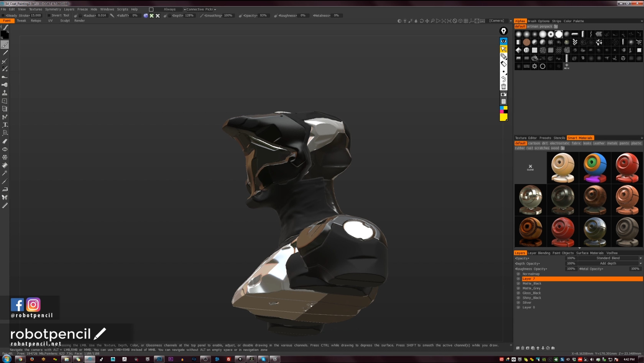Image resolution: width=644 pixels, height=363 pixels.
Task: Click the trash icon in Layers panel
Action: point(523,348)
